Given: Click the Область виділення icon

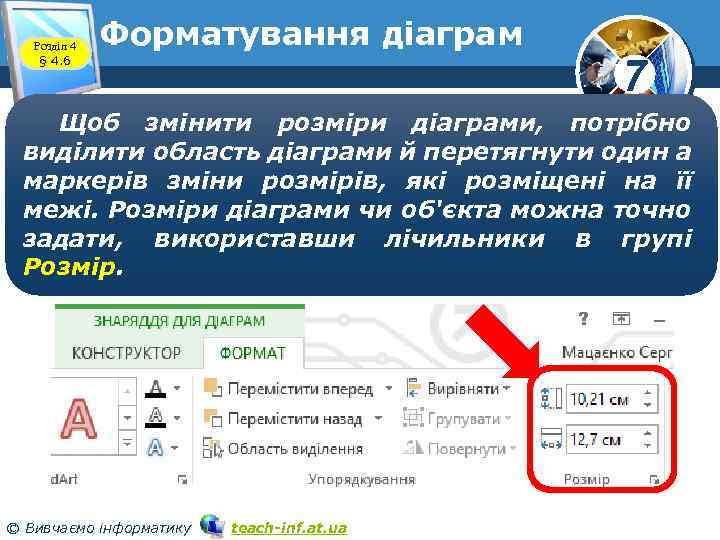Looking at the screenshot, I should pos(213,449).
